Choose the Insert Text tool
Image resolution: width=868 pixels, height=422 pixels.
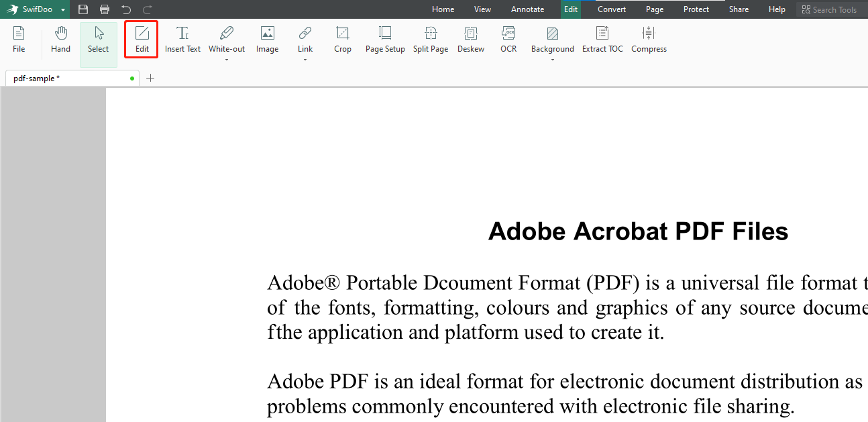182,40
